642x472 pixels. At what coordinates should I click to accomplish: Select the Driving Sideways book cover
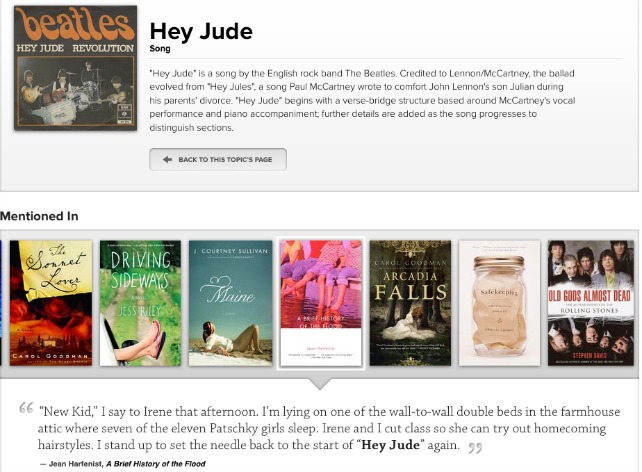click(140, 303)
